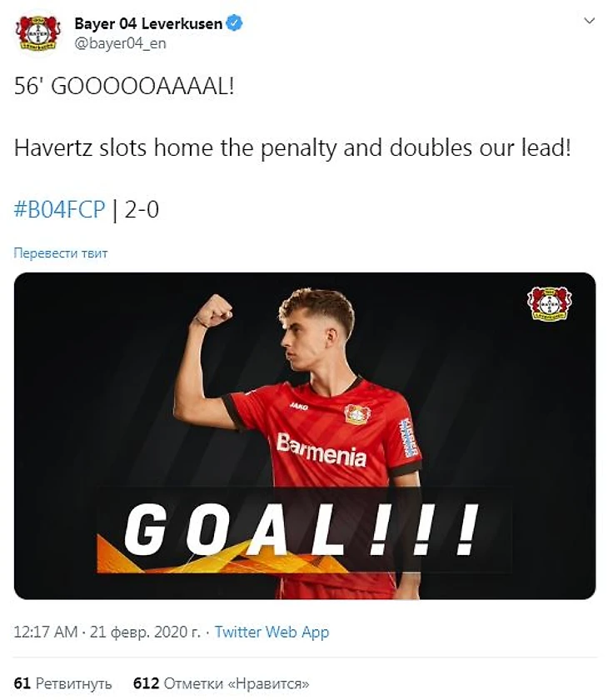View the 612 Отметки «Нравится» likes list

(x=221, y=683)
